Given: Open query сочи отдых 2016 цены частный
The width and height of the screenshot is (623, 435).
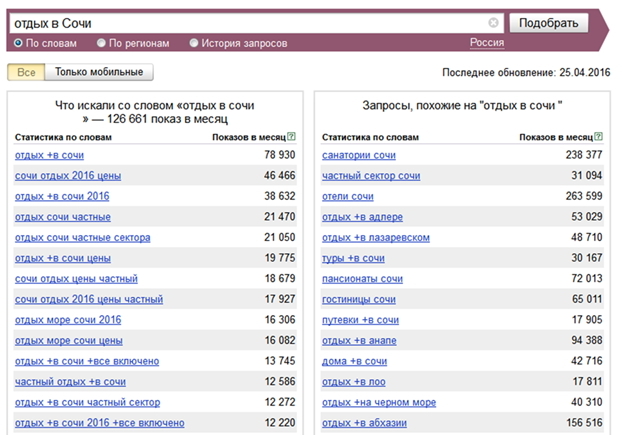Looking at the screenshot, I should (89, 300).
